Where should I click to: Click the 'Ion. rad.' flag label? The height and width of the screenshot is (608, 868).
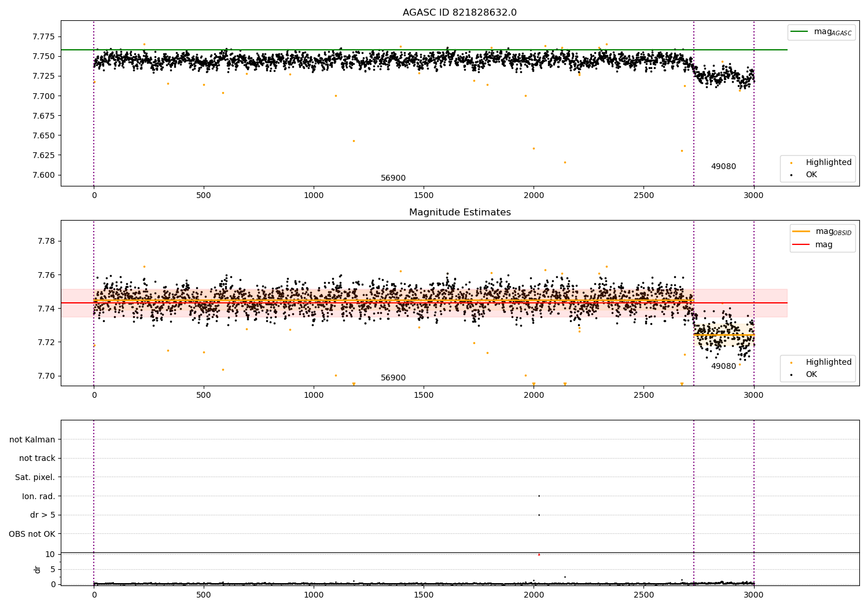coord(39,497)
